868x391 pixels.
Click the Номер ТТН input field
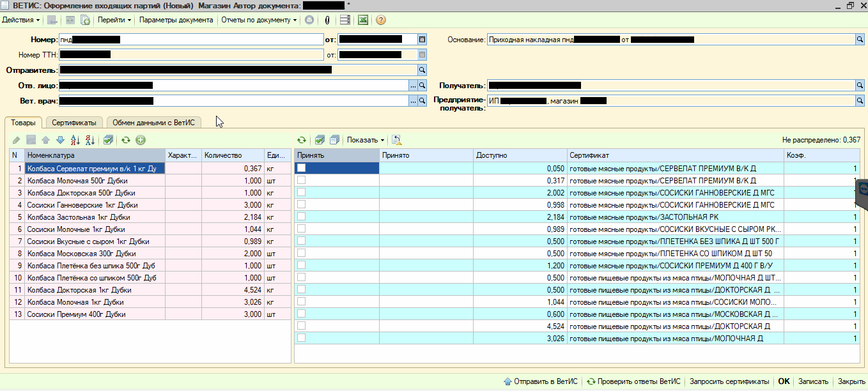(191, 54)
